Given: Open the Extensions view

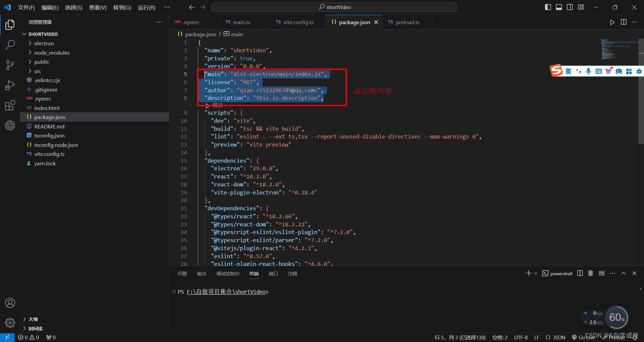Looking at the screenshot, I should pyautogui.click(x=10, y=105).
